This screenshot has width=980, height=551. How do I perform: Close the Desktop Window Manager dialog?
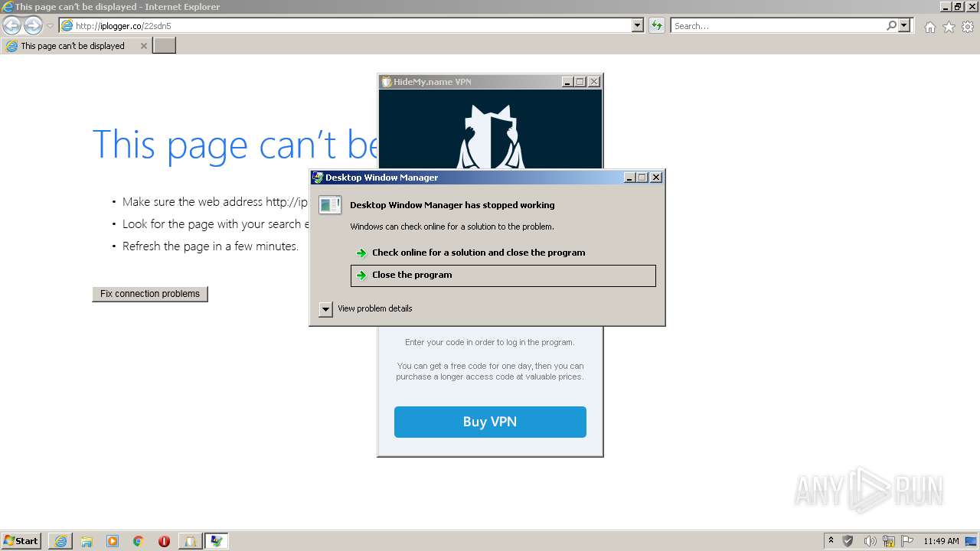click(x=655, y=178)
